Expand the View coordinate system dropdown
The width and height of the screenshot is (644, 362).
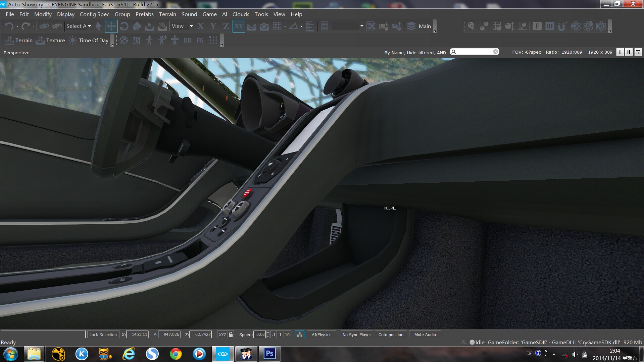tap(191, 26)
